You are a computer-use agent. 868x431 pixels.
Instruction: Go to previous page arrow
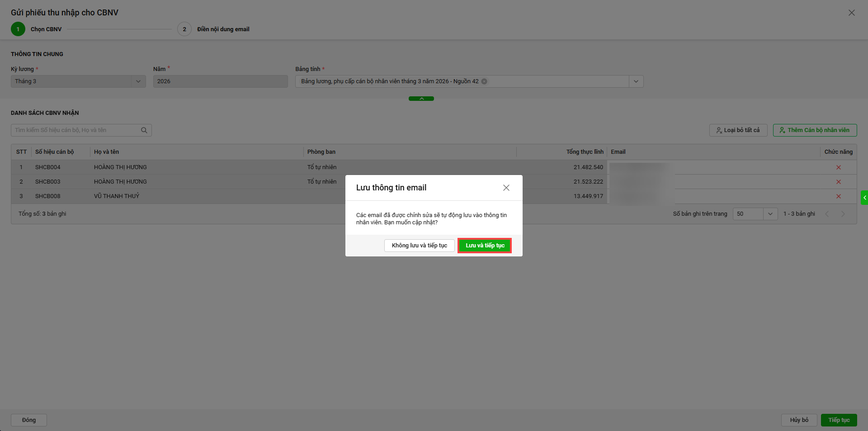[827, 214]
